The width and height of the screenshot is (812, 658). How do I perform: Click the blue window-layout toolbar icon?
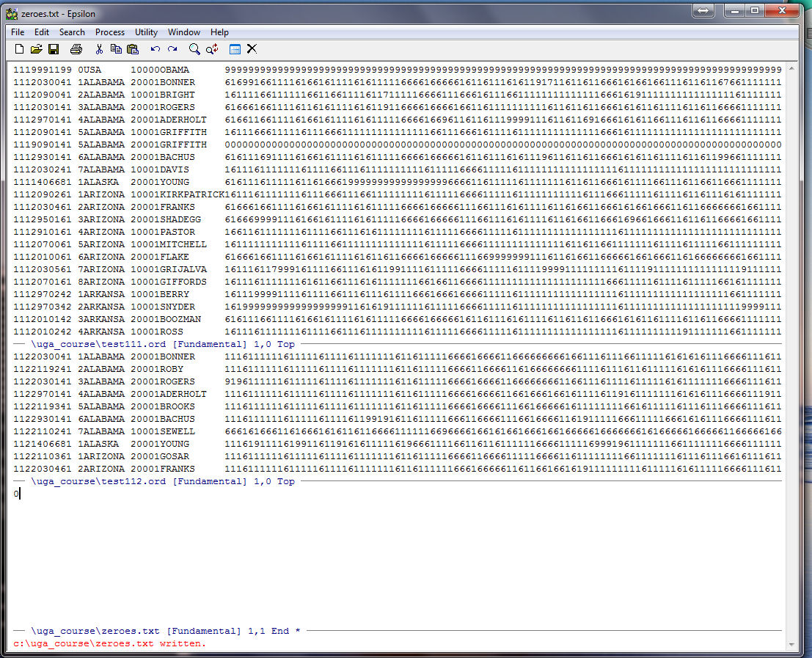click(x=235, y=49)
